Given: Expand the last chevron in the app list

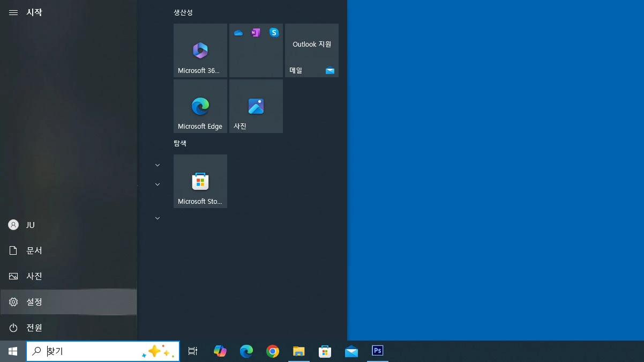Looking at the screenshot, I should tap(158, 218).
